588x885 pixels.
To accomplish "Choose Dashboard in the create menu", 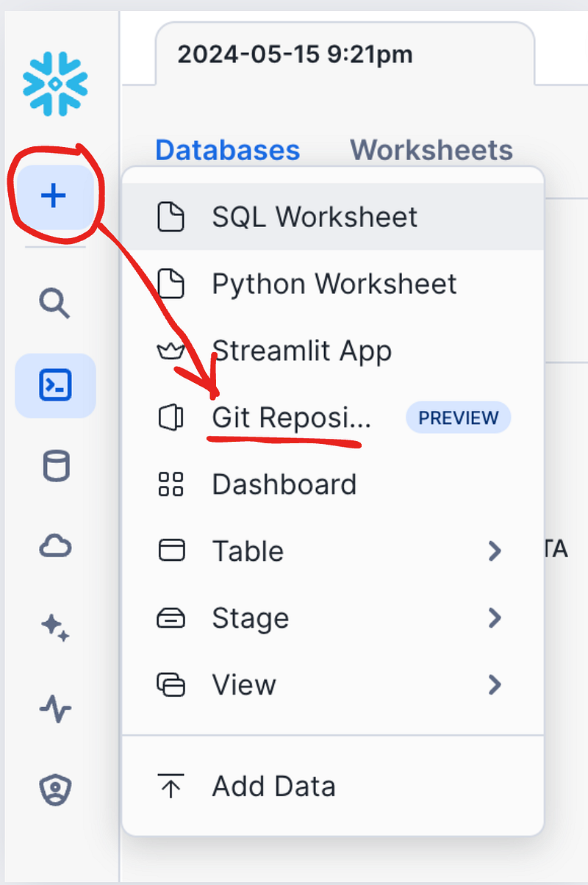I will 333,484.
